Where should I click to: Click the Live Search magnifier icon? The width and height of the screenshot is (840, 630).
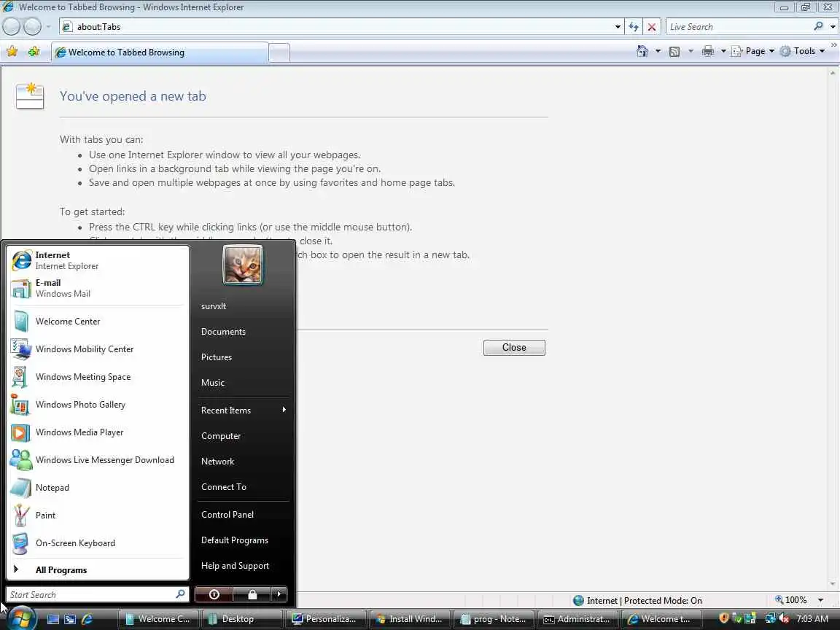point(818,26)
